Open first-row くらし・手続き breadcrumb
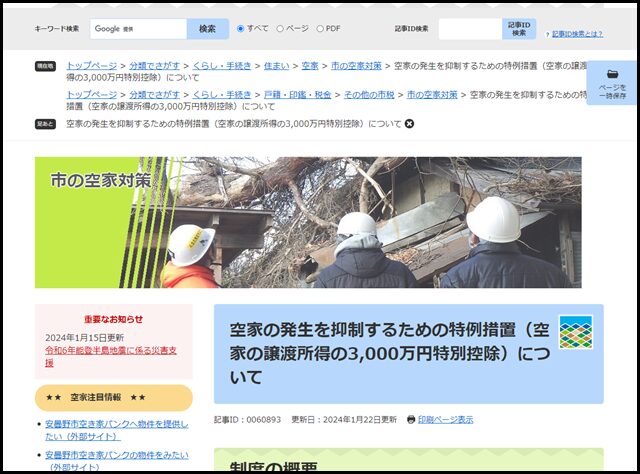This screenshot has width=640, height=474. [x=222, y=66]
